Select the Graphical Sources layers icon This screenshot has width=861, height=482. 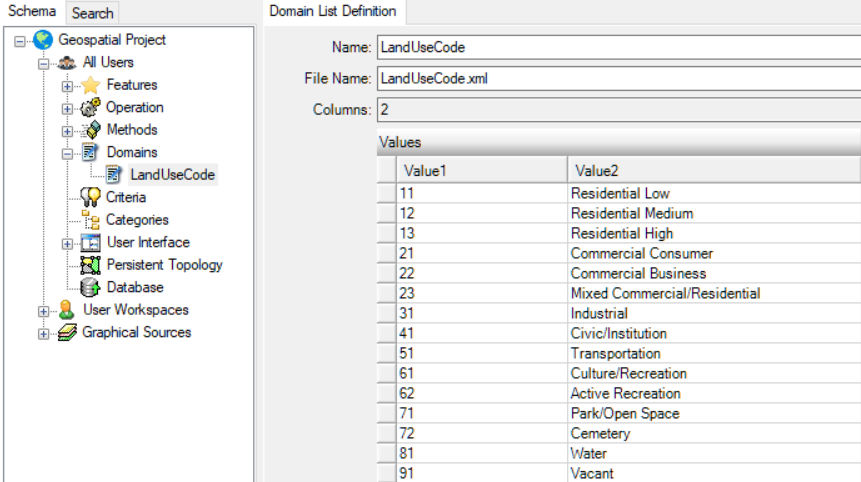67,333
